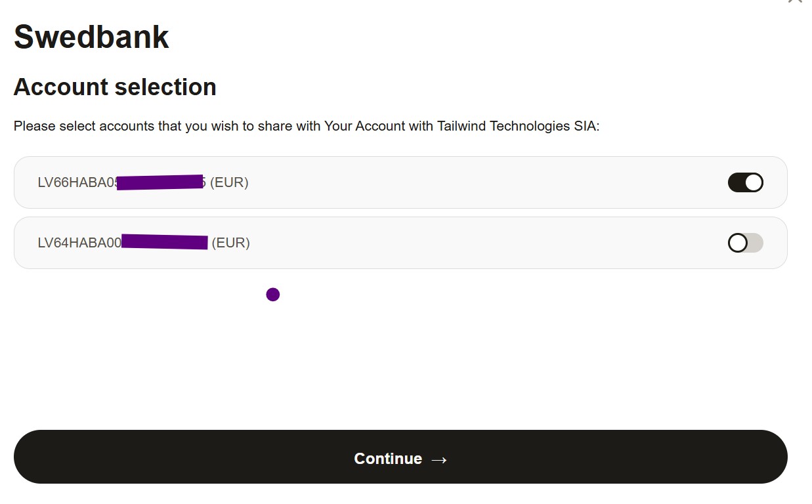Click the Account selection heading

[x=115, y=87]
